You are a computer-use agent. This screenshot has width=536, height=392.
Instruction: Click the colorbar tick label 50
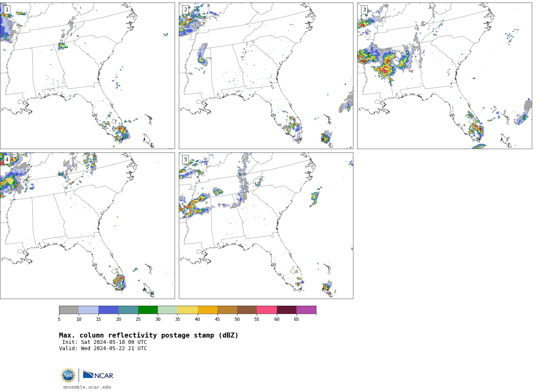coord(237,320)
